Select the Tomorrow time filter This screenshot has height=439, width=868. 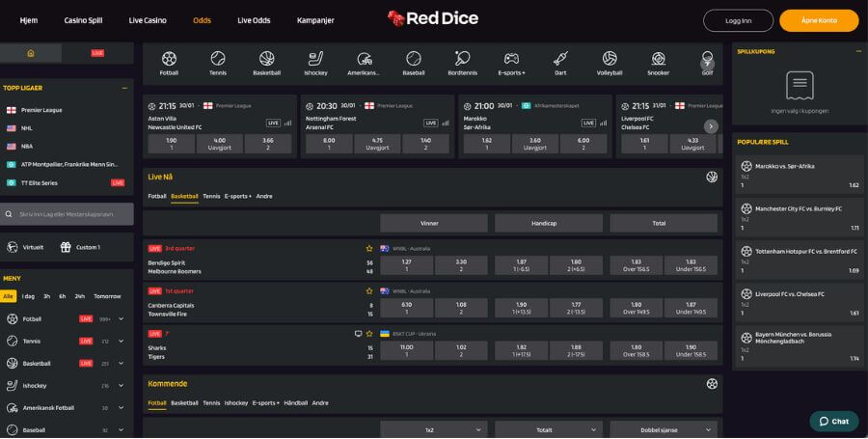click(107, 297)
